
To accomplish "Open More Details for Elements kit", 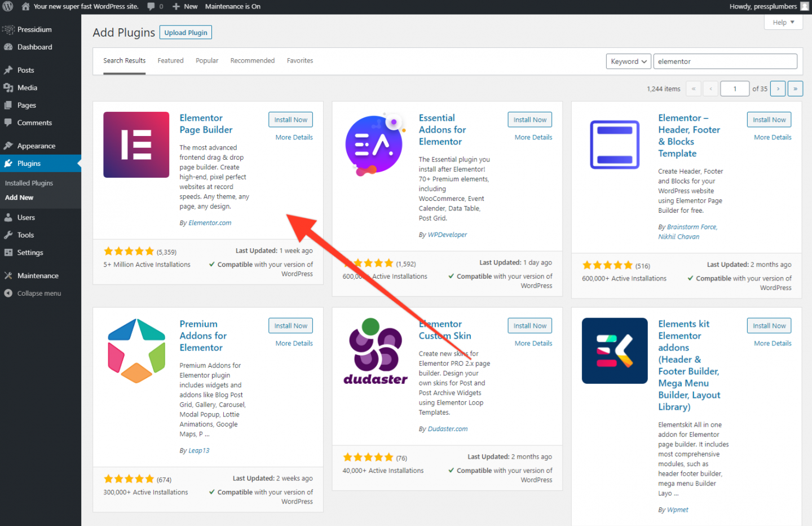I will point(773,343).
